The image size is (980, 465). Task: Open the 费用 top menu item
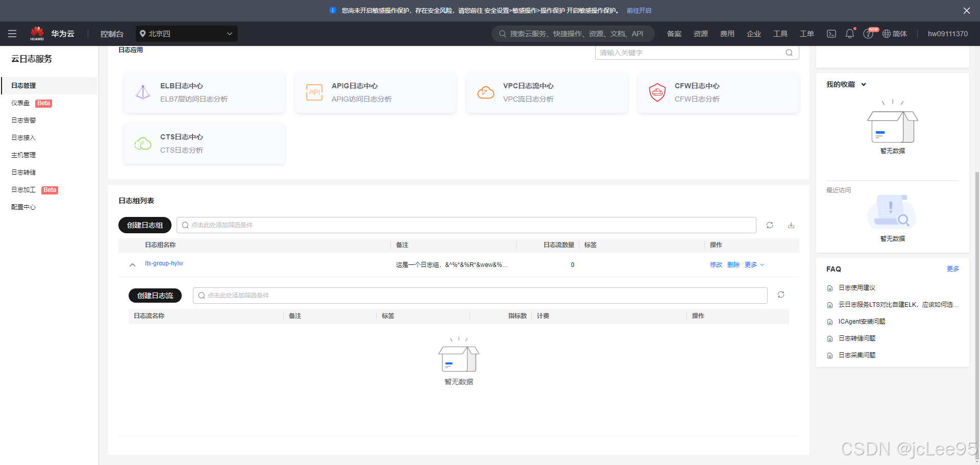click(727, 34)
